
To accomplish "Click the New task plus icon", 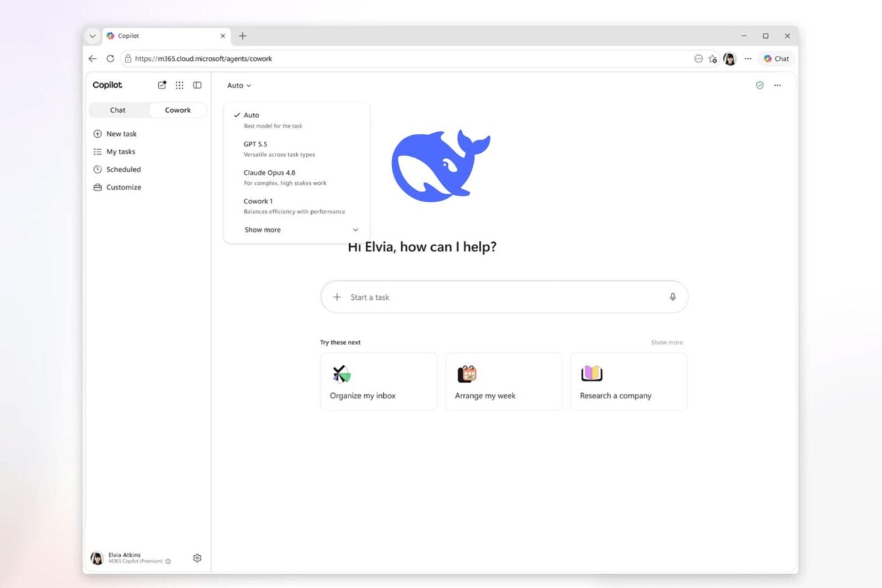I will pos(97,134).
